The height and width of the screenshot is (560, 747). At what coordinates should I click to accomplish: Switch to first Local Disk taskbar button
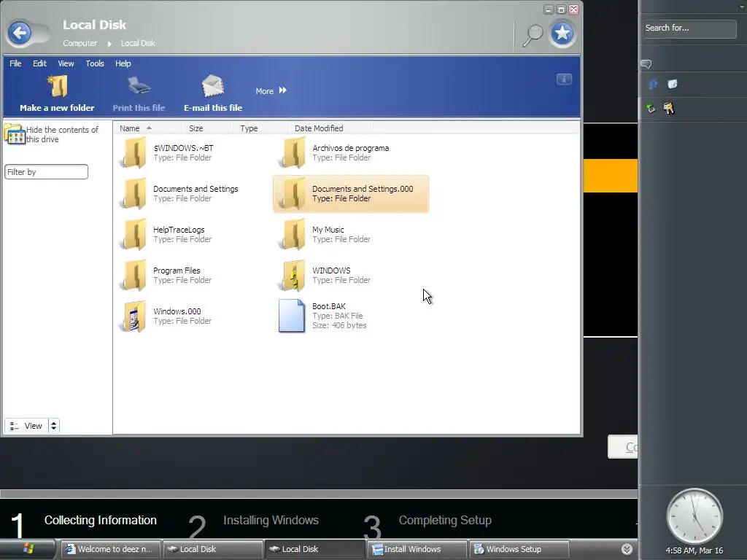(x=212, y=549)
